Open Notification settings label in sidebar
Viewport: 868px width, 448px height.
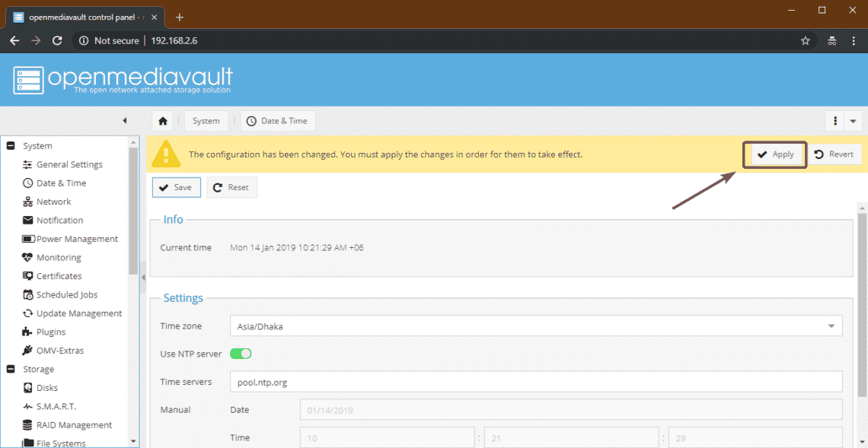click(60, 220)
